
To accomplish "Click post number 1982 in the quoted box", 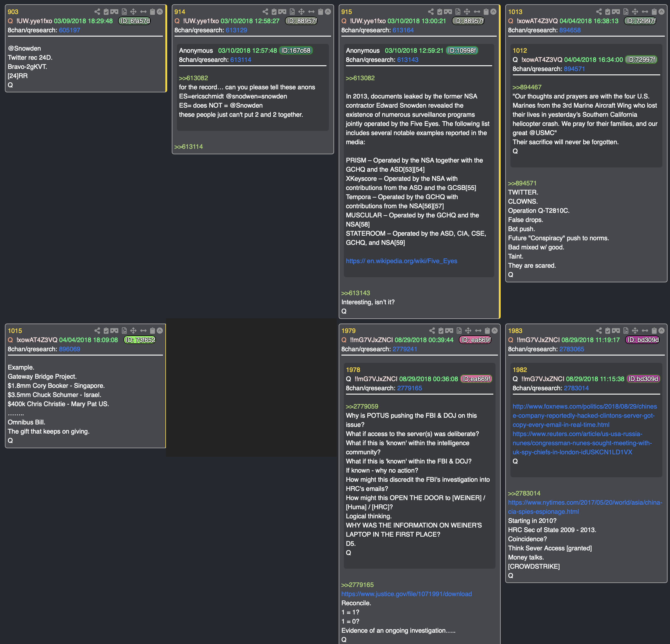I will click(520, 370).
